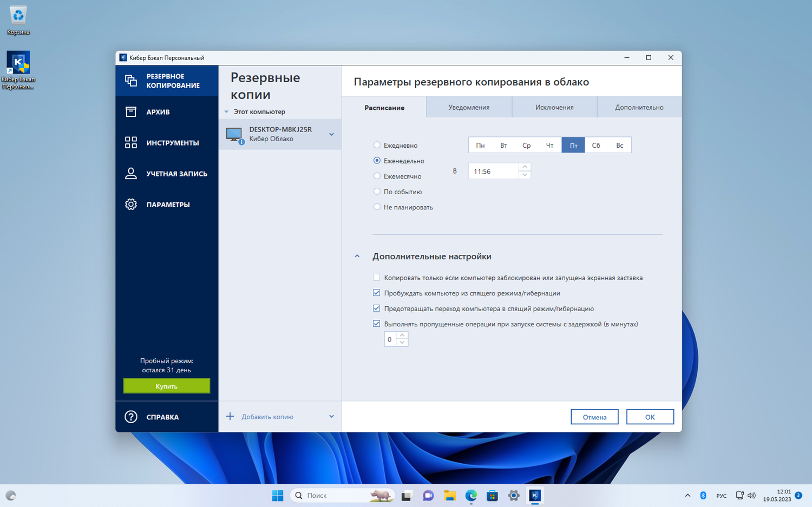Increase the delay minutes with up arrow
The image size is (812, 507).
402,335
